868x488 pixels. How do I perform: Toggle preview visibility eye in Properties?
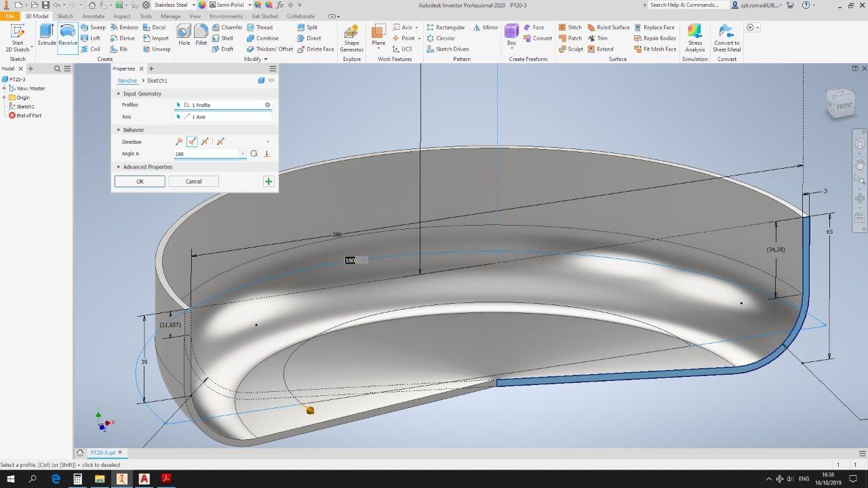click(x=271, y=81)
